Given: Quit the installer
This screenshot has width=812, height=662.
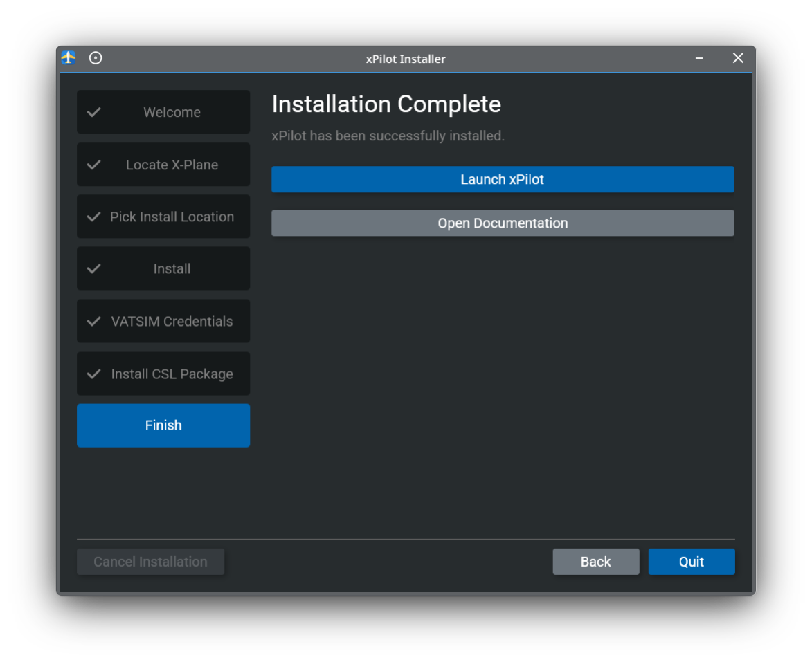Looking at the screenshot, I should pos(692,561).
